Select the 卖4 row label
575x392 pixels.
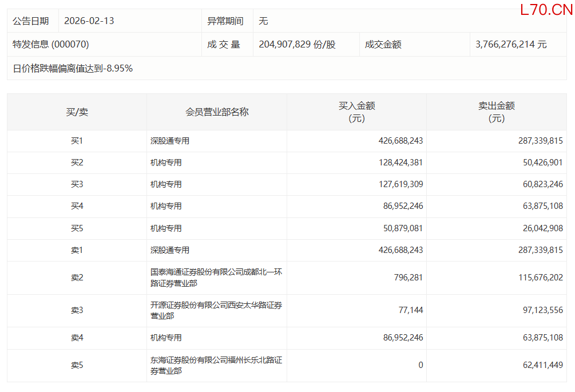[x=77, y=338]
